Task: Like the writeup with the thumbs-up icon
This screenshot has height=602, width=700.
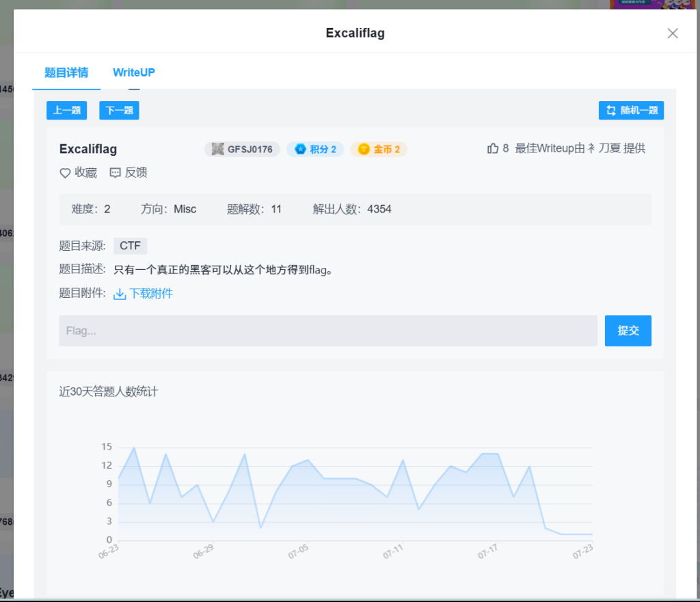Action: pos(493,148)
